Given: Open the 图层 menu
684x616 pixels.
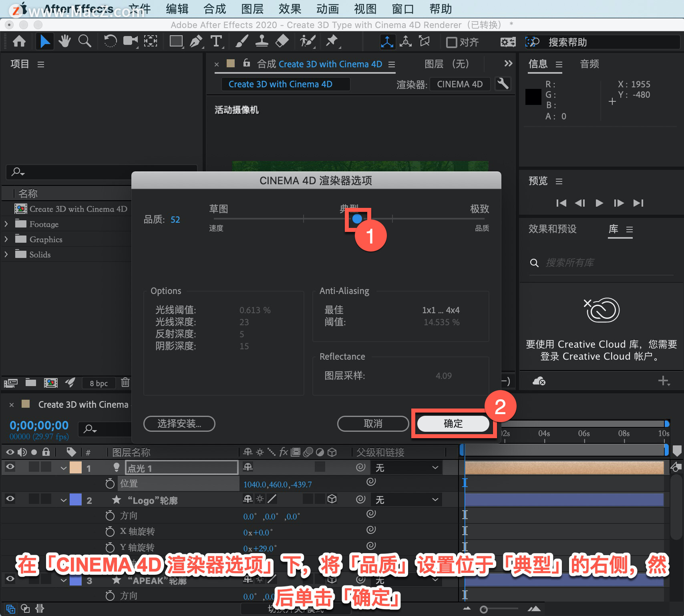Looking at the screenshot, I should coord(252,9).
